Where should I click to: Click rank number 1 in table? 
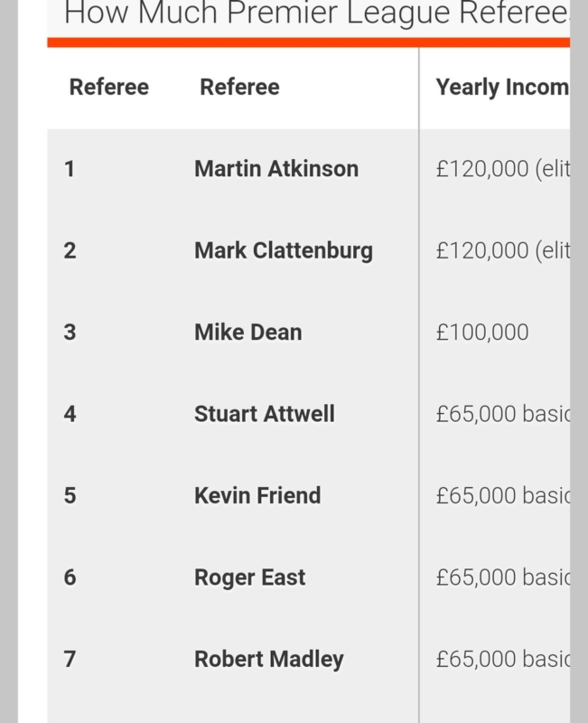(x=70, y=169)
